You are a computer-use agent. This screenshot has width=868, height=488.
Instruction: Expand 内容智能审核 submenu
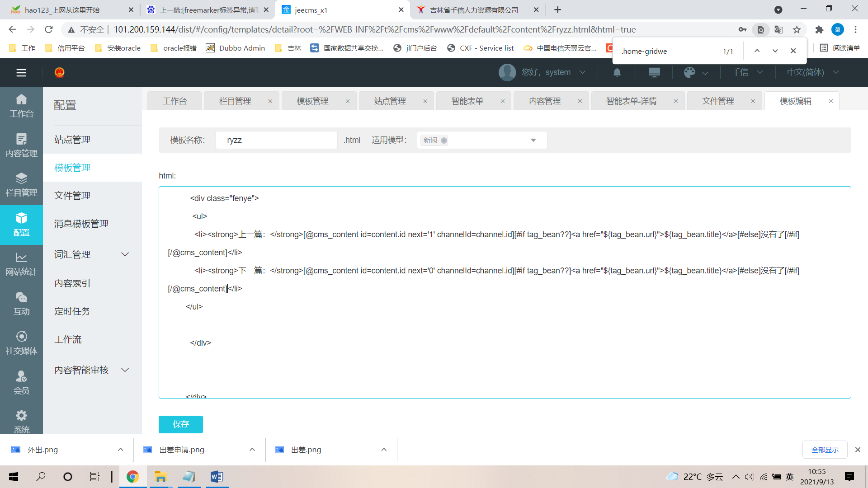click(x=125, y=370)
